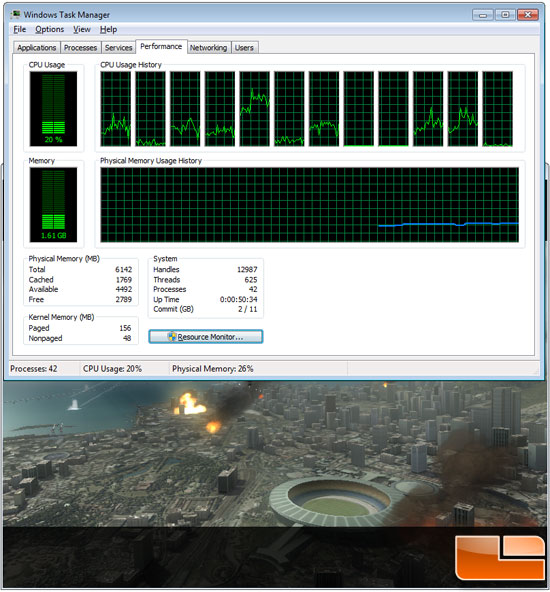The image size is (550, 592).
Task: Switch to the Processes tab
Action: (80, 48)
